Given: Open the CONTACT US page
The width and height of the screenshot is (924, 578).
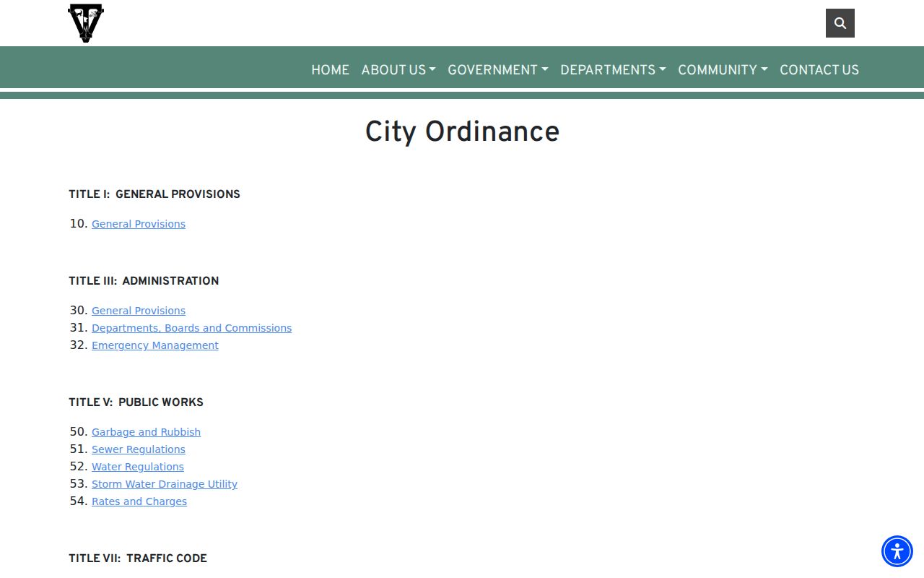Looking at the screenshot, I should click(x=819, y=70).
